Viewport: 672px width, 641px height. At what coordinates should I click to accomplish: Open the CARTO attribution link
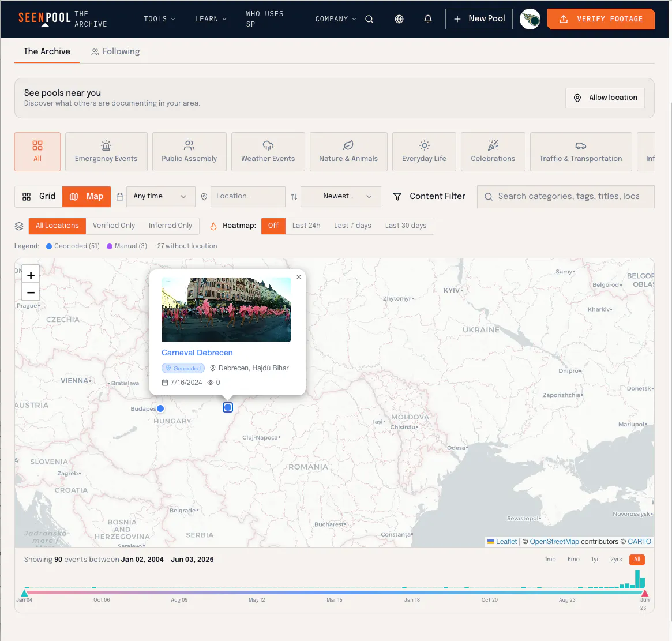coord(640,542)
